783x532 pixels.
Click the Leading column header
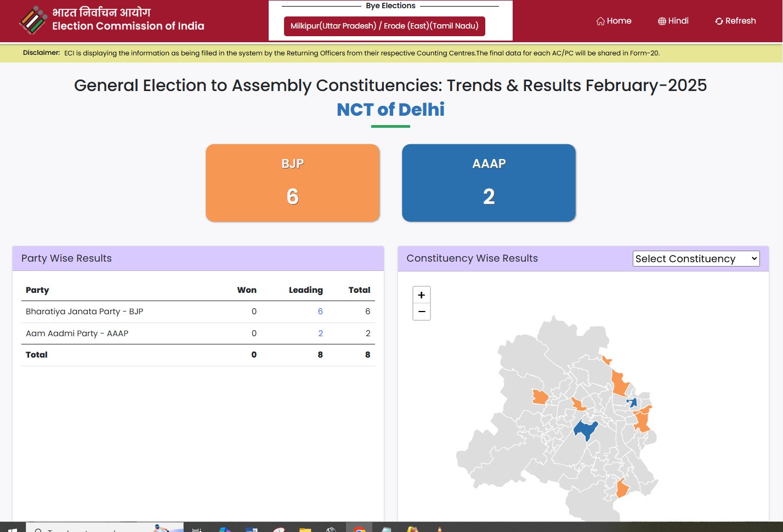306,290
